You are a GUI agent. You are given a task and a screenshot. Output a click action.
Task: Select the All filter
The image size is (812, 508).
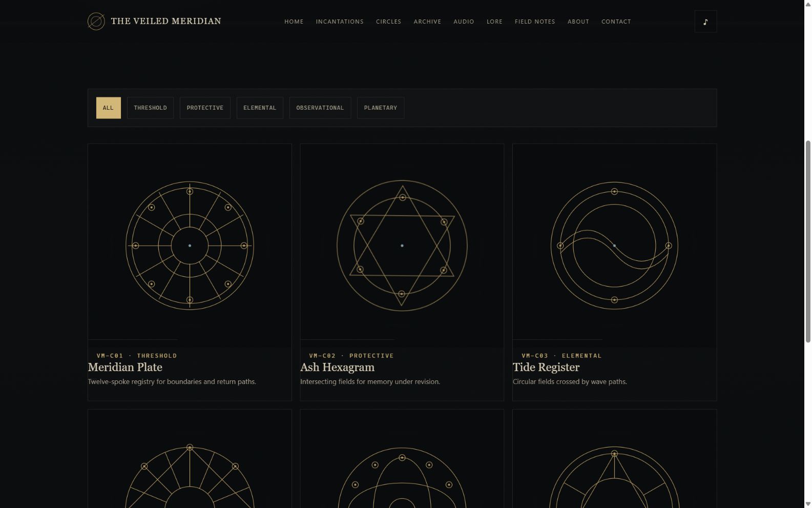[108, 108]
